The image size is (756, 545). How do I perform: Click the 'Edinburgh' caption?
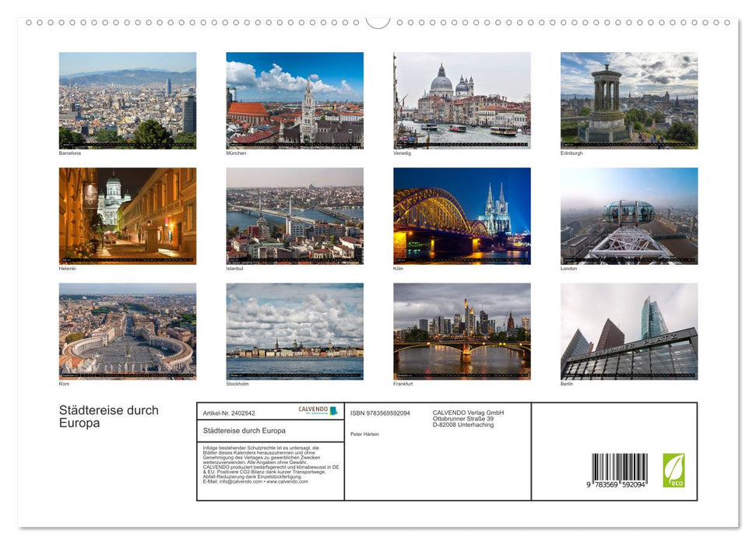click(571, 153)
